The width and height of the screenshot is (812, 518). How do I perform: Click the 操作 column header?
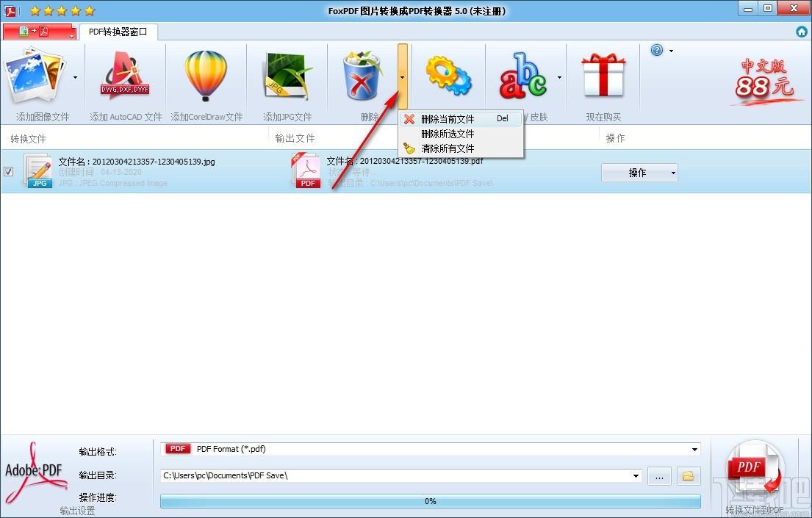coord(615,138)
